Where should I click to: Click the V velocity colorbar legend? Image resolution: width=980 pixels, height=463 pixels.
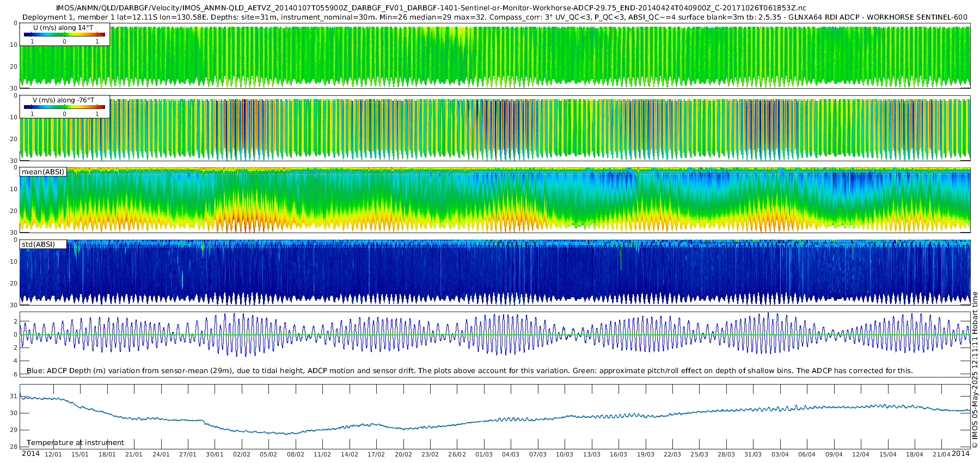coord(65,107)
